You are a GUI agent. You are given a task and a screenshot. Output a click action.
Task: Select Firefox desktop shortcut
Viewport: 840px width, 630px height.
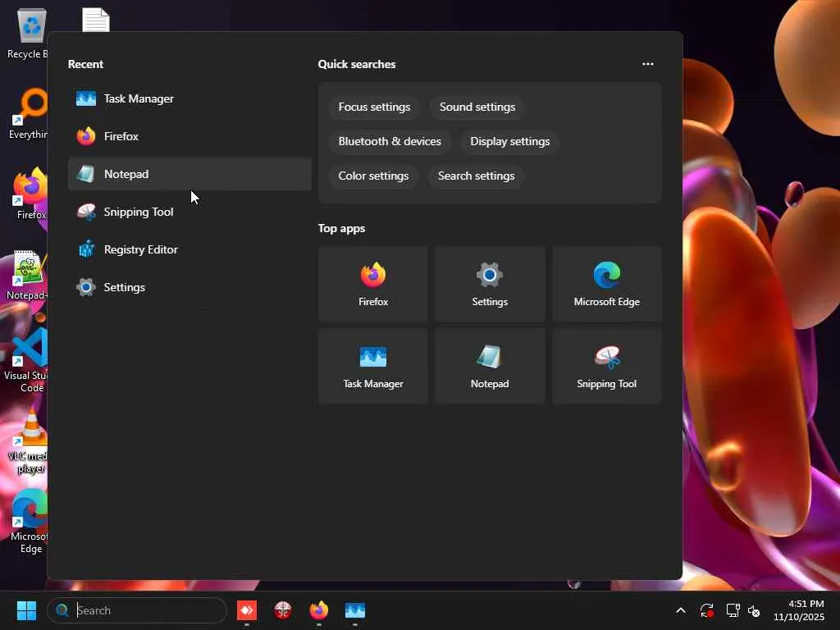tap(30, 194)
